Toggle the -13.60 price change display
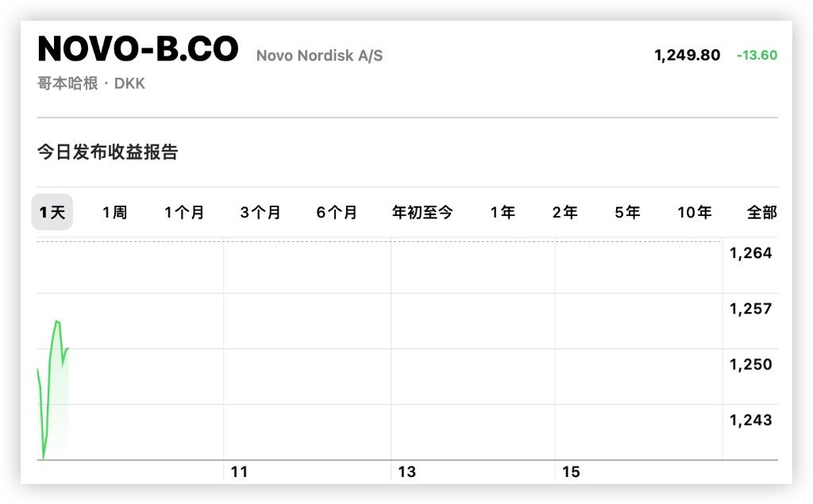This screenshot has height=504, width=813. (x=757, y=56)
